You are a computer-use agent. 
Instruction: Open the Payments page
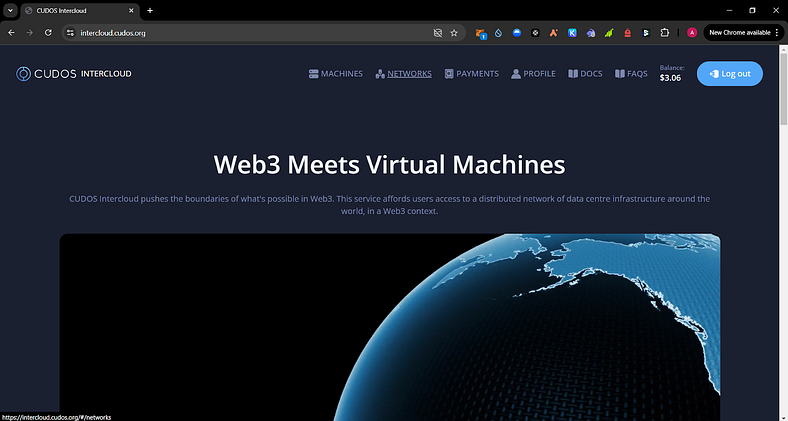point(472,74)
